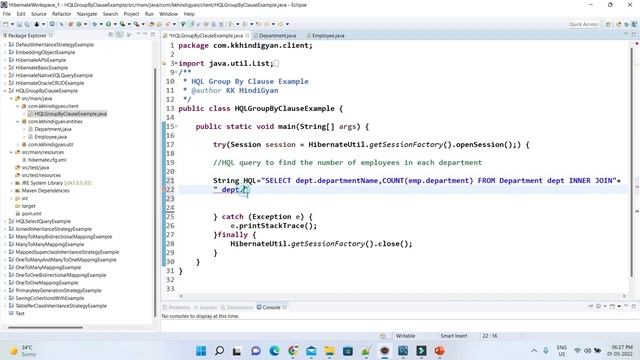Click the Save toolbar icon

(19, 24)
